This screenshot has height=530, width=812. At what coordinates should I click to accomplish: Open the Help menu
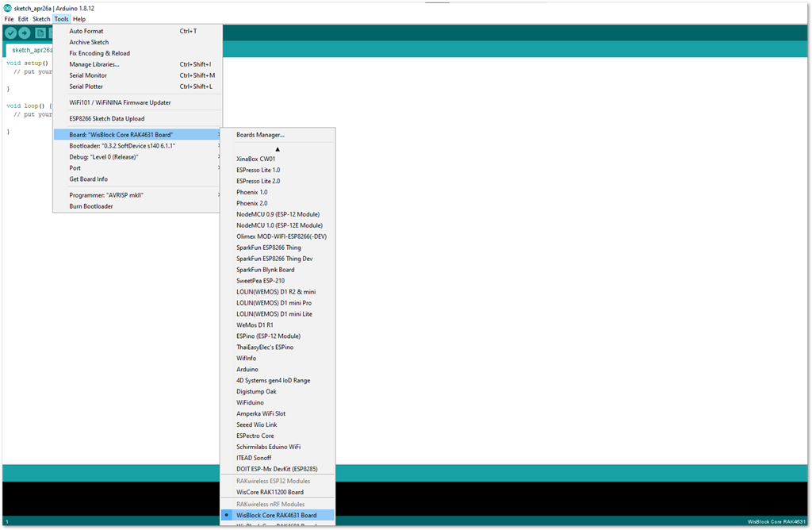(x=79, y=18)
